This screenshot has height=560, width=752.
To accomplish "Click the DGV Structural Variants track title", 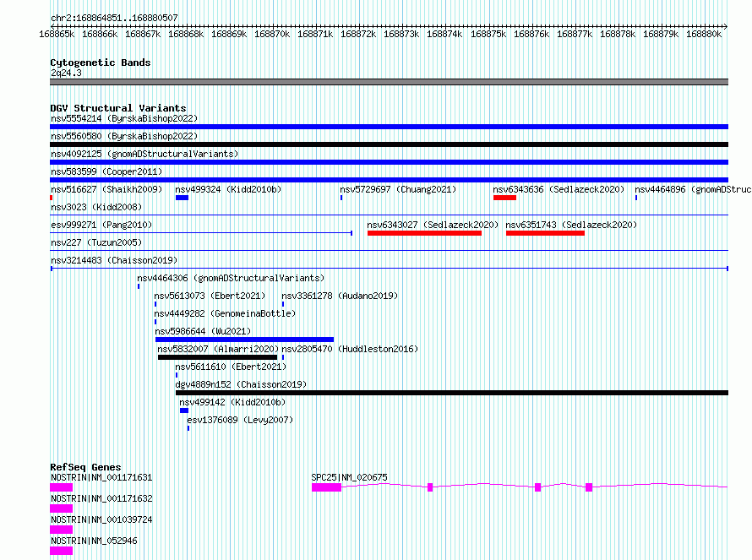I will click(x=118, y=108).
